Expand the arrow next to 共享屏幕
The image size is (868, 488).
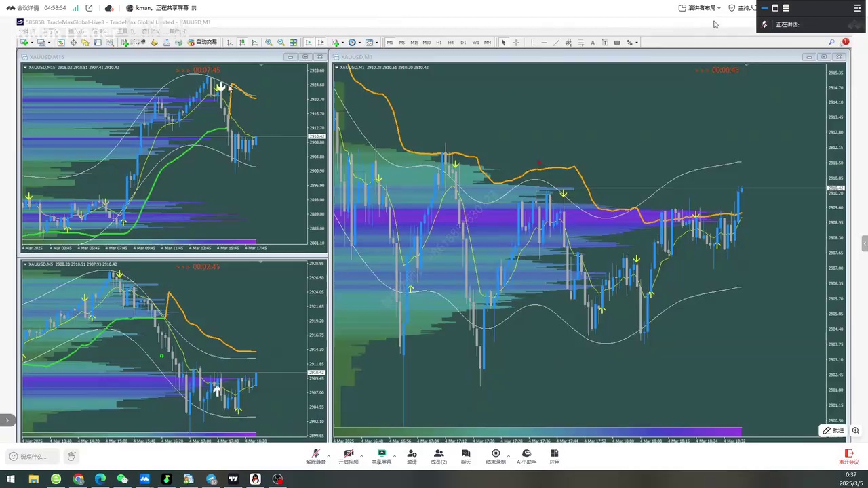tap(395, 455)
